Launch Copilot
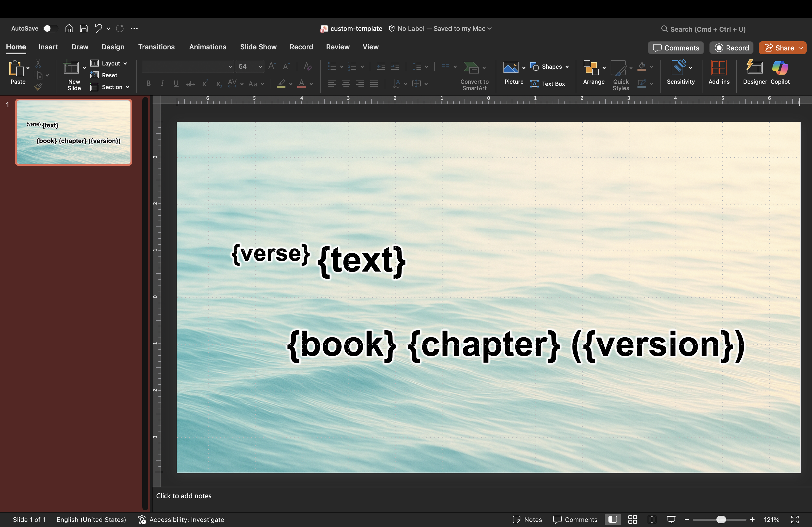Image resolution: width=812 pixels, height=527 pixels. pos(780,72)
